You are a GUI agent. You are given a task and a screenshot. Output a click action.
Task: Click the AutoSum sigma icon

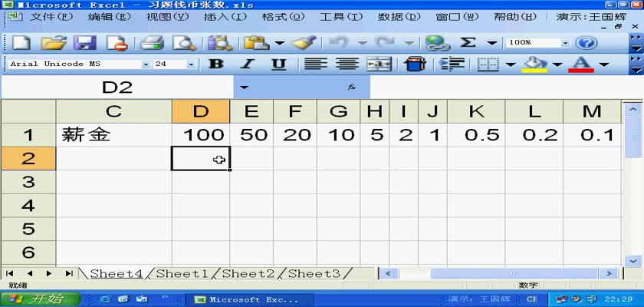pyautogui.click(x=468, y=43)
